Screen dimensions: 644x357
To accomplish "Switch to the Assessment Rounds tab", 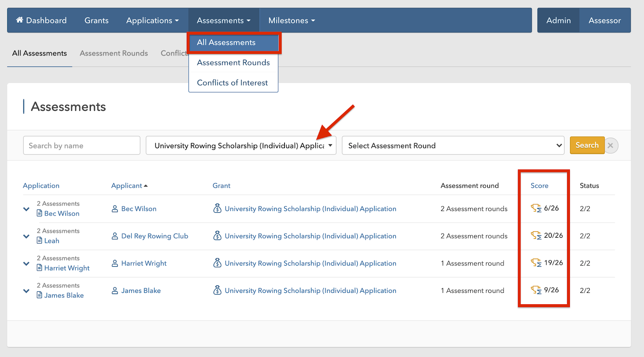I will (114, 53).
